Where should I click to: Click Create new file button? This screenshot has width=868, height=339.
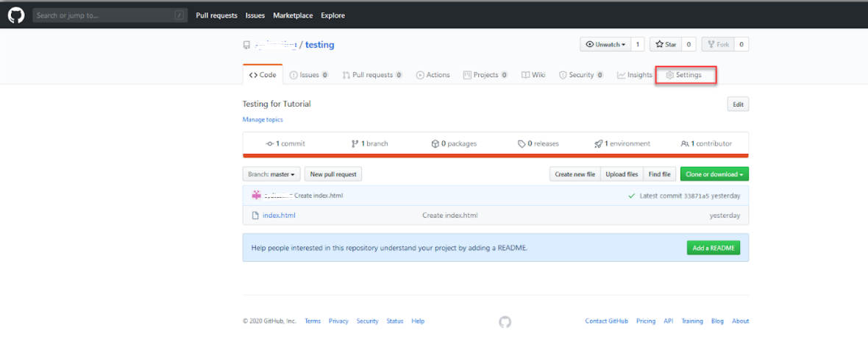[574, 174]
